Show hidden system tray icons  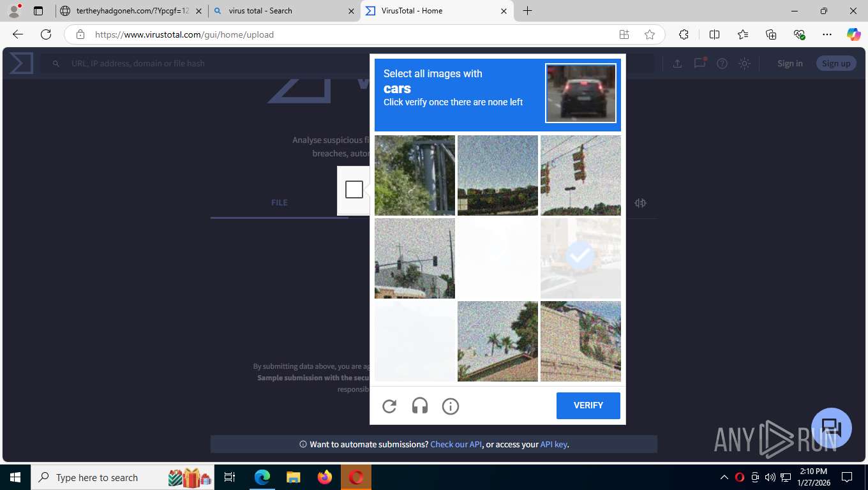coord(724,477)
